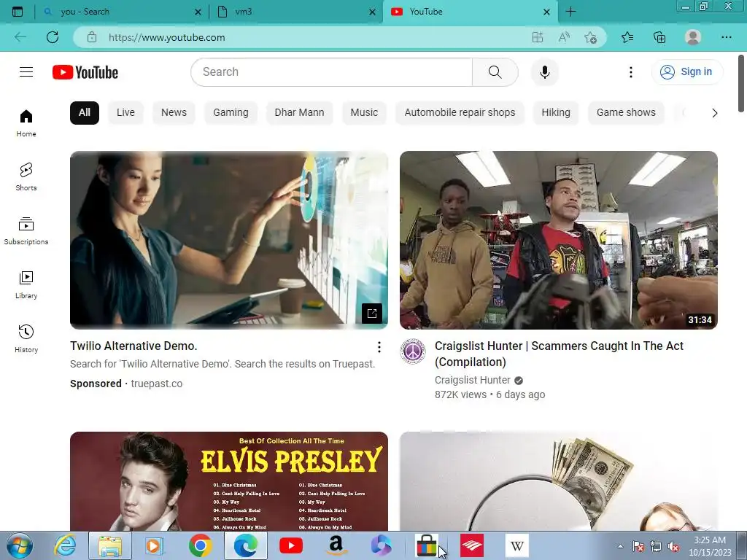The image size is (747, 560).
Task: Select the Dhar Mann filter chip
Action: pyautogui.click(x=299, y=113)
